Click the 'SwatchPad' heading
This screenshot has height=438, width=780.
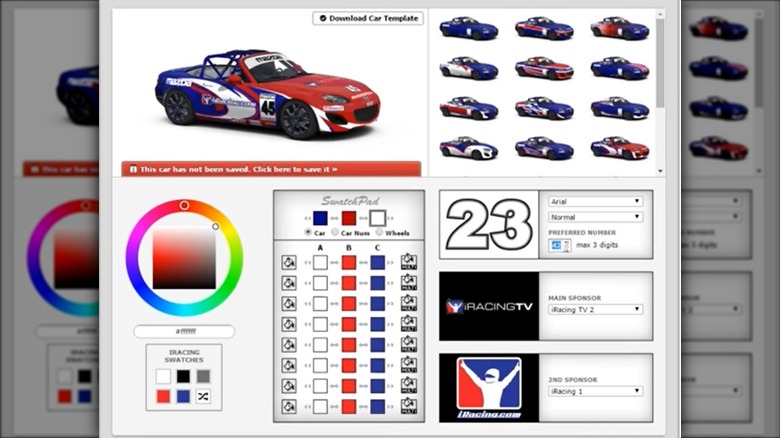tap(350, 201)
